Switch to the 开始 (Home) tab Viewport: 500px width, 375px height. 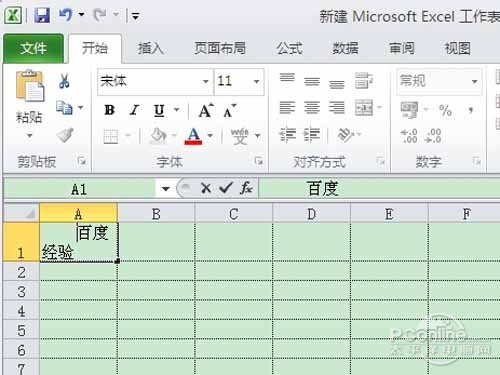coord(95,48)
